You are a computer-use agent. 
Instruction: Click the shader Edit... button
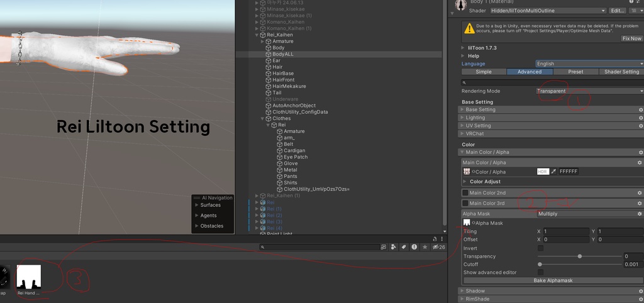click(618, 11)
